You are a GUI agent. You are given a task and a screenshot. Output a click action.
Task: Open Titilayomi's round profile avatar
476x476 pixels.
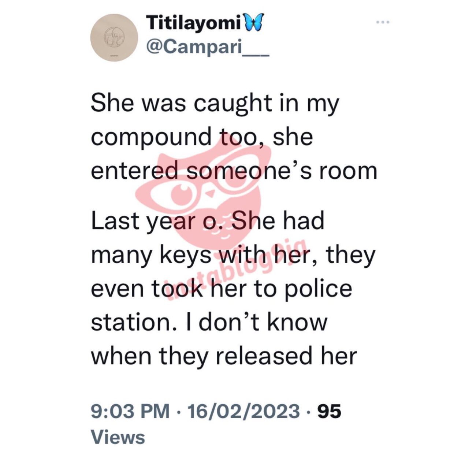(114, 38)
